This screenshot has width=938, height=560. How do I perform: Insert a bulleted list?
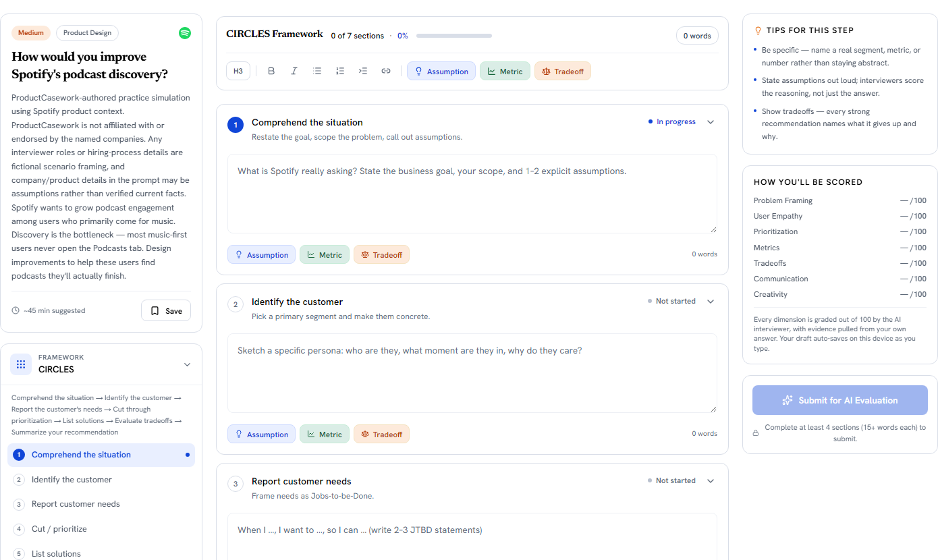click(317, 71)
